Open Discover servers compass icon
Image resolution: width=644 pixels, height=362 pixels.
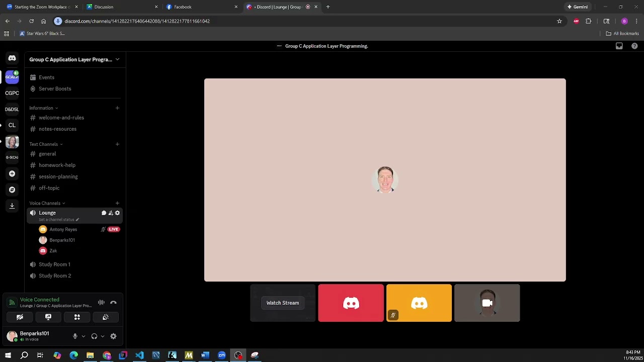point(12,190)
